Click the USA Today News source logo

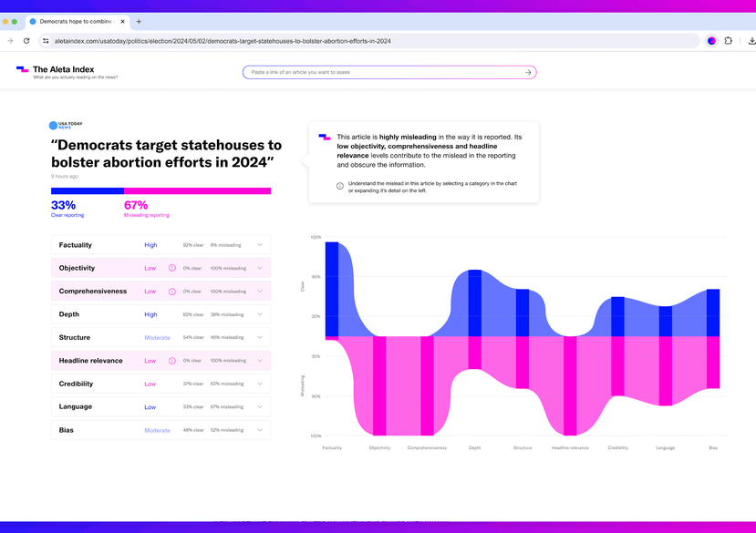coord(66,126)
